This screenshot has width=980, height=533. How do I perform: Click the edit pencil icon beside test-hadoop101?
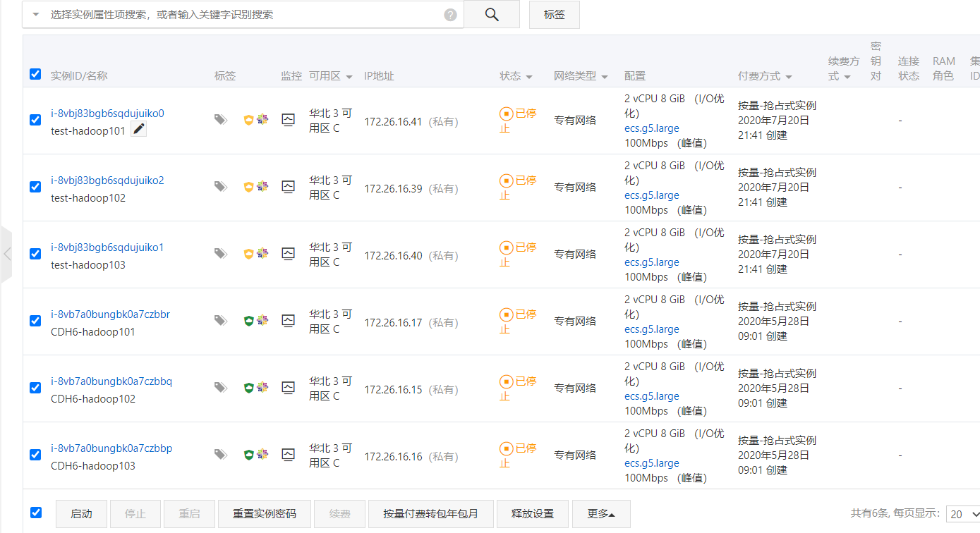[x=139, y=129]
